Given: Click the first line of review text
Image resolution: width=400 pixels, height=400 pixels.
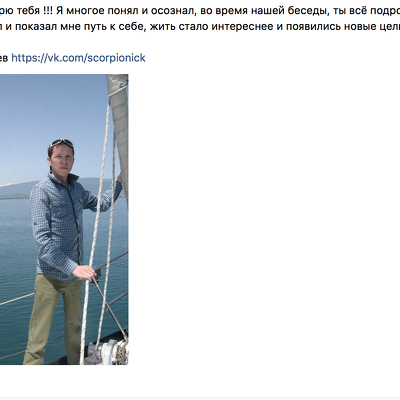Looking at the screenshot, I should click(x=200, y=11).
